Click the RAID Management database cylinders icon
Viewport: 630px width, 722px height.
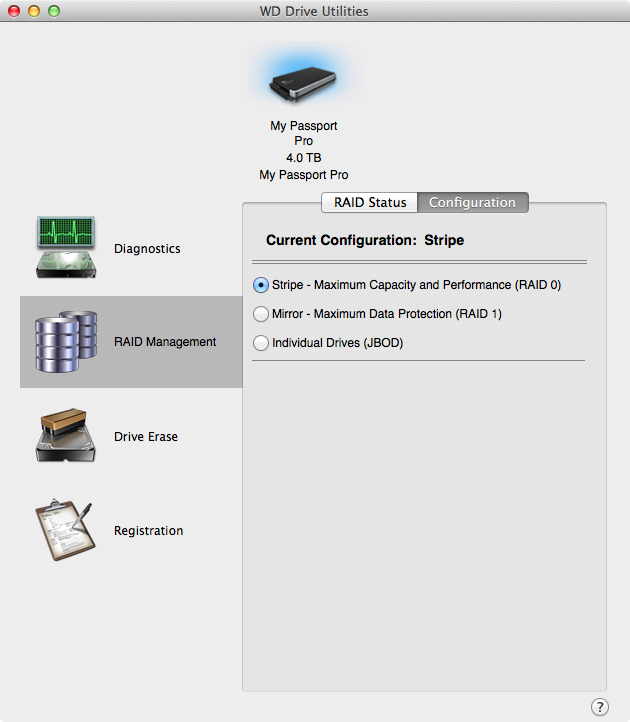pyautogui.click(x=66, y=341)
